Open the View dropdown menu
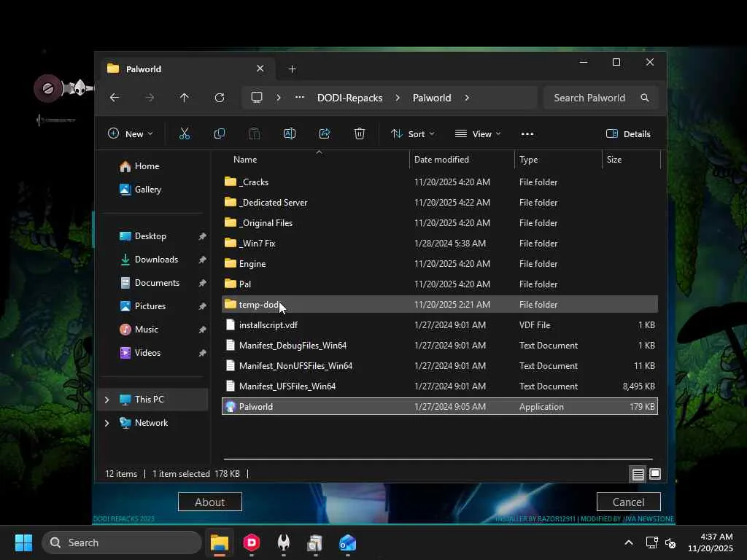747x560 pixels. (x=478, y=133)
